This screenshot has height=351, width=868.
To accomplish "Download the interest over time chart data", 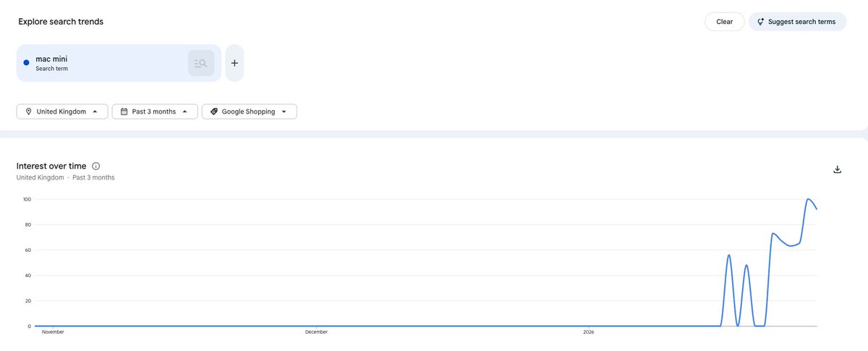I will (837, 169).
